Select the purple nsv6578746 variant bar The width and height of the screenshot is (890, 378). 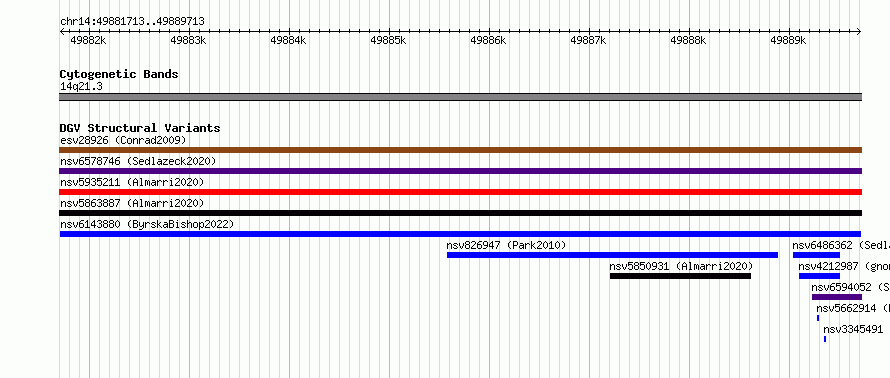tap(460, 171)
